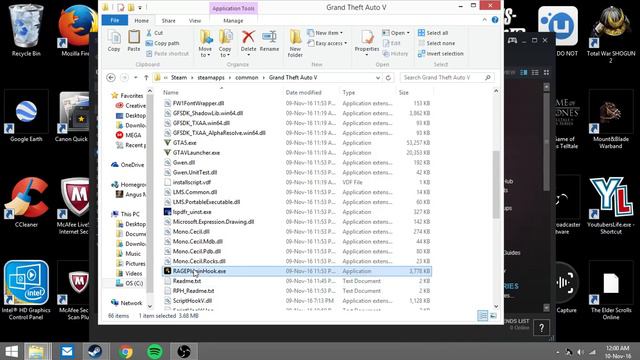Open the Easy access dropdown
This screenshot has height=360, width=640.
click(327, 43)
